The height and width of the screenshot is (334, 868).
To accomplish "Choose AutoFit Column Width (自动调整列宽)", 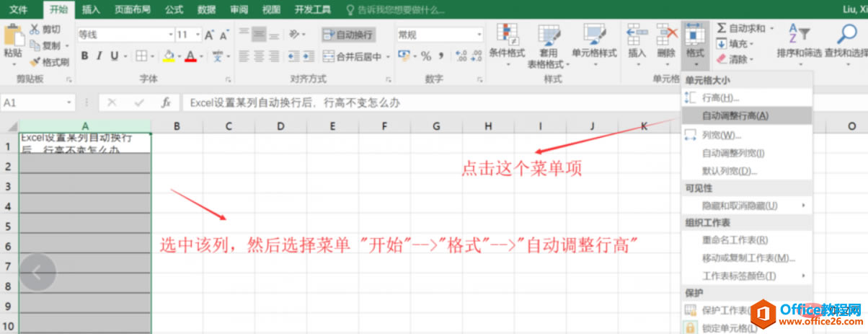I will tap(747, 153).
